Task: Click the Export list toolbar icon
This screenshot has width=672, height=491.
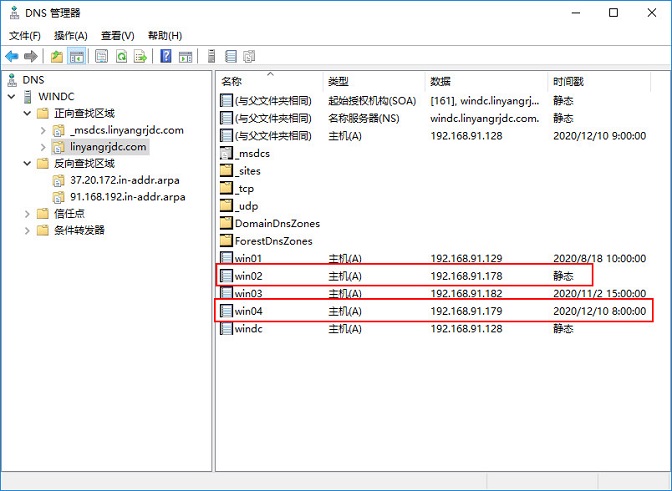Action: point(141,56)
